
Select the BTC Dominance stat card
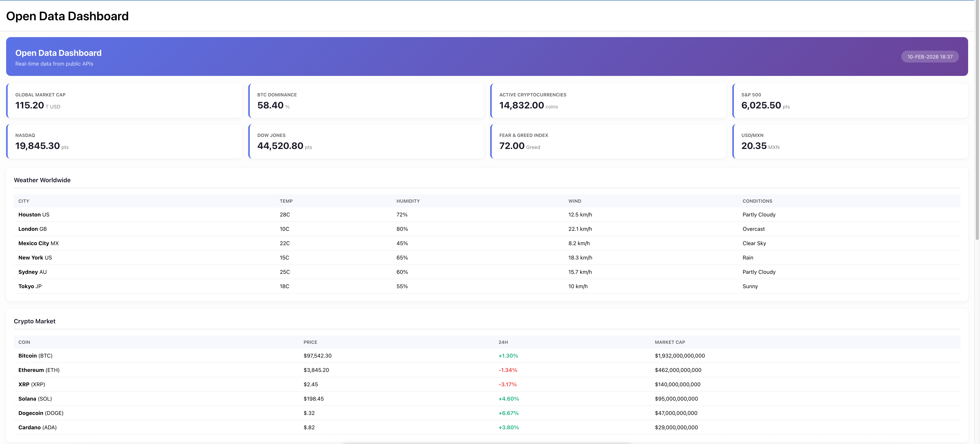366,101
